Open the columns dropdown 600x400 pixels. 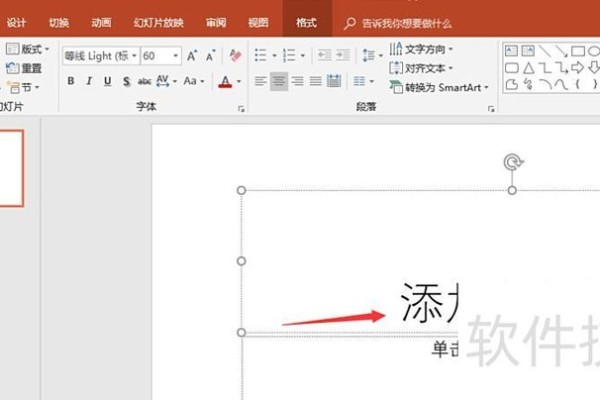point(364,81)
